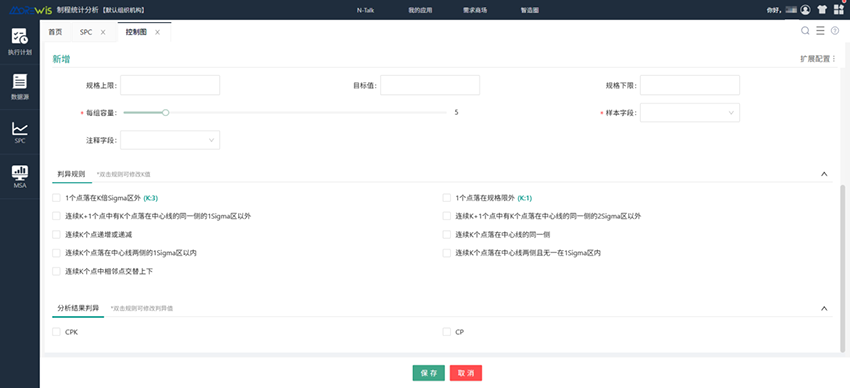Check '1个点落在规格限外' rule

pyautogui.click(x=447, y=198)
